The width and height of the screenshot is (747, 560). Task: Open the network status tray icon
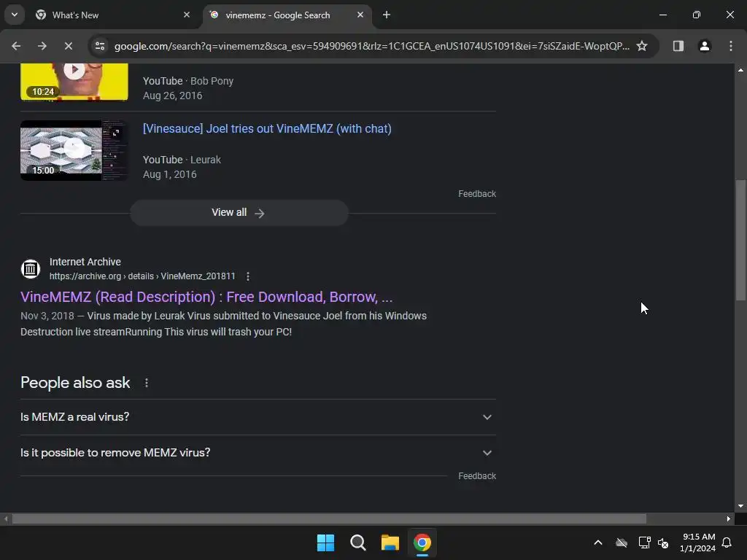tap(644, 542)
